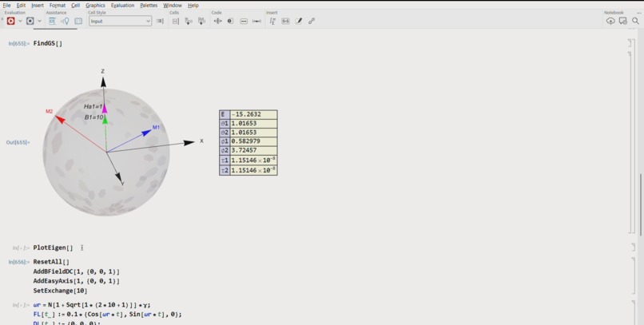The height and width of the screenshot is (325, 644).
Task: Click the third icon in the Cells group
Action: click(201, 21)
